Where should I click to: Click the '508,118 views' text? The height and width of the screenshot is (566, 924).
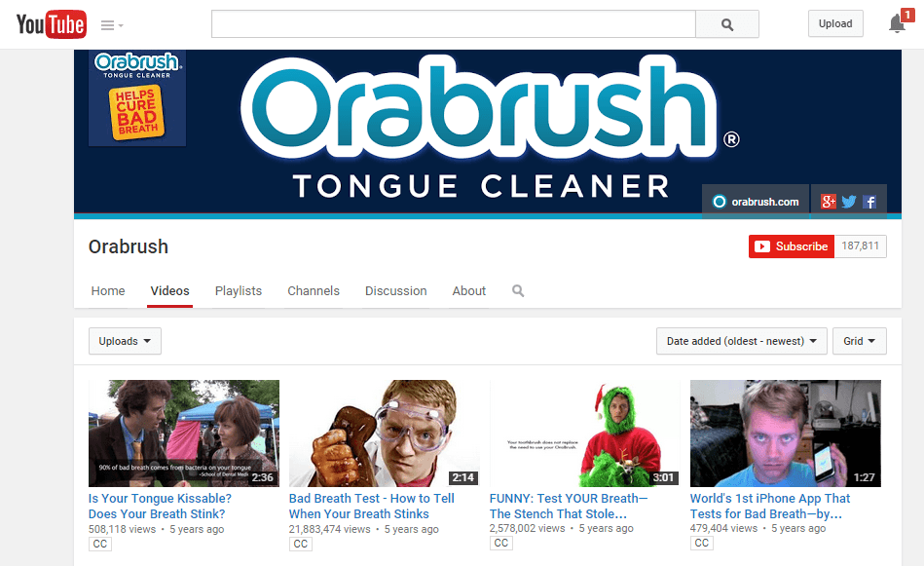123,529
